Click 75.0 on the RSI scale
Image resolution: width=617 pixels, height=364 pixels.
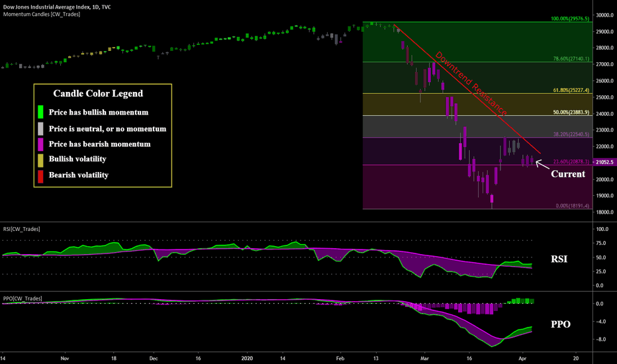[601, 243]
